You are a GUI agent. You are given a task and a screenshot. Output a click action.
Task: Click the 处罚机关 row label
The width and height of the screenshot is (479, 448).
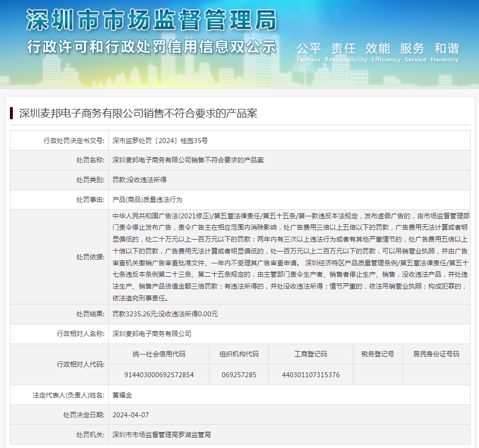tap(91, 435)
